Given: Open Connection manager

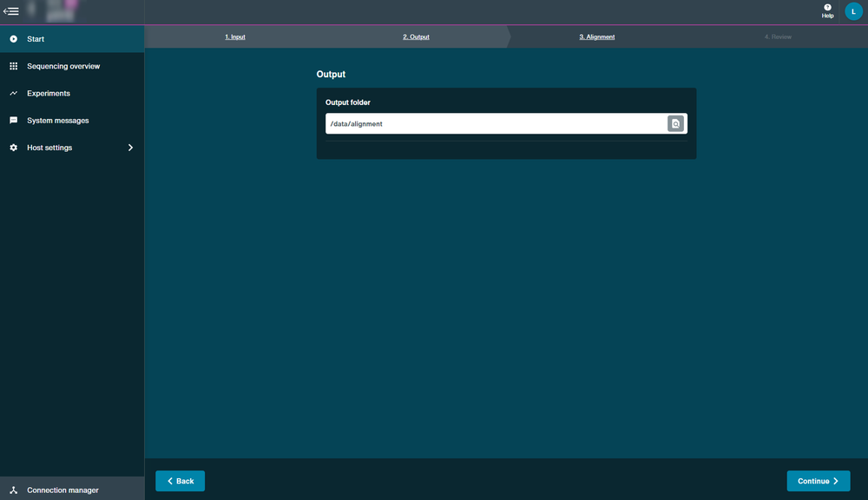Looking at the screenshot, I should pos(72,489).
